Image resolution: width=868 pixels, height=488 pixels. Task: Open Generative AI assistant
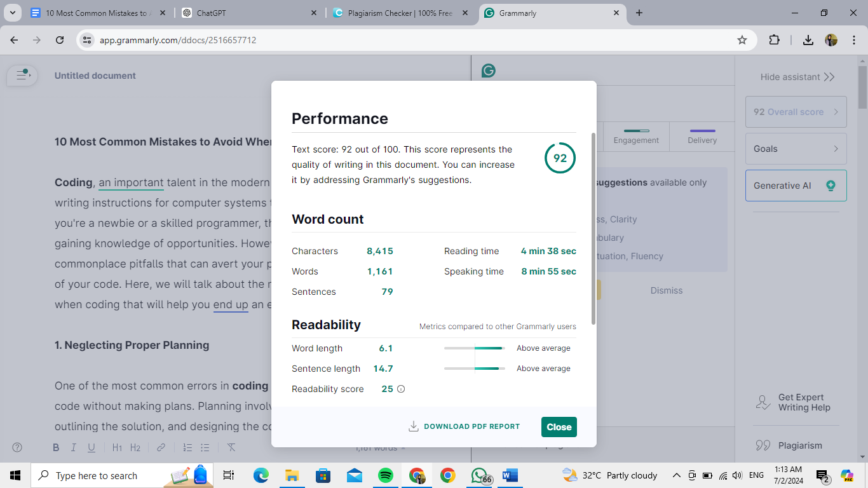pos(796,186)
